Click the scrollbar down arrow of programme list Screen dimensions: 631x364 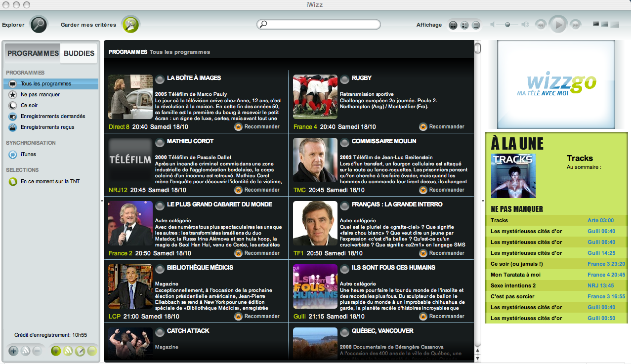coord(478,358)
